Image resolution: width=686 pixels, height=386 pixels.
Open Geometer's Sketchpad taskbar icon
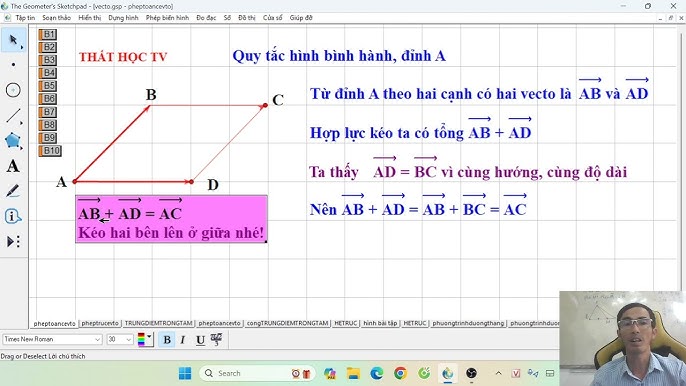[448, 373]
